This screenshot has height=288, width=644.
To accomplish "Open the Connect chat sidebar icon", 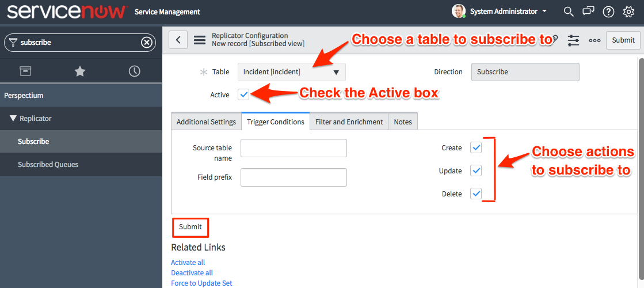I will 588,12.
